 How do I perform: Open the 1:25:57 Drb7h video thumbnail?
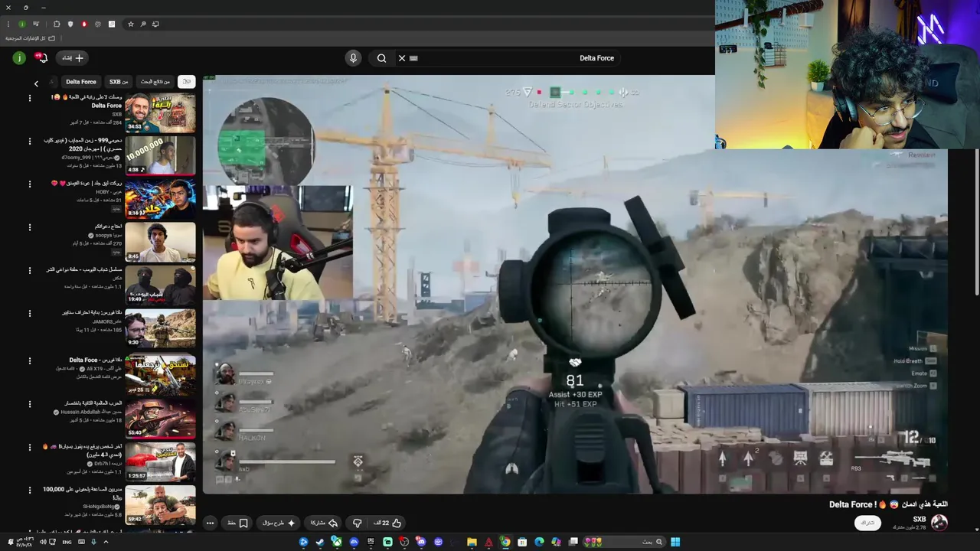click(160, 461)
